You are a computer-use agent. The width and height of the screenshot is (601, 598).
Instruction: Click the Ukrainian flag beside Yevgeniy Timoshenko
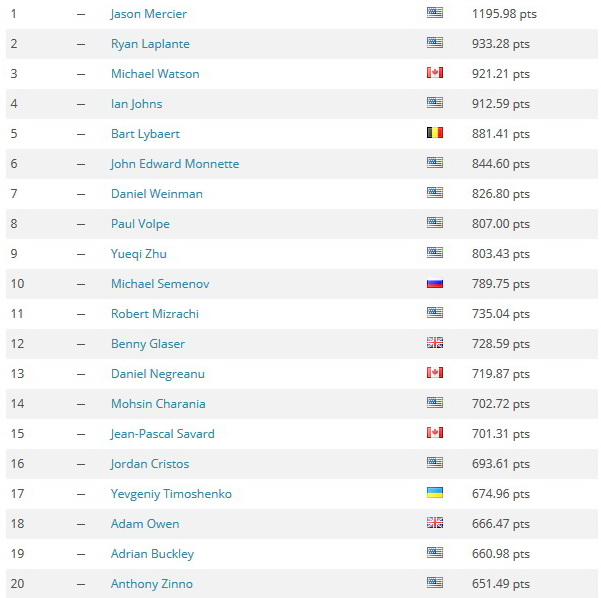click(435, 493)
